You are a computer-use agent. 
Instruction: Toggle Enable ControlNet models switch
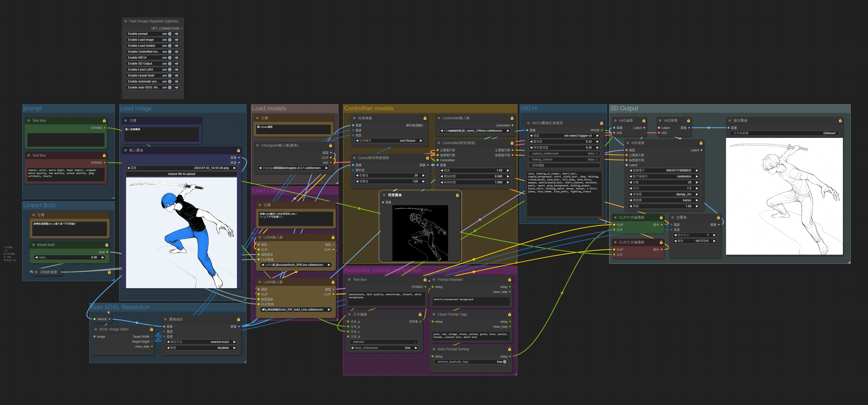coord(170,52)
